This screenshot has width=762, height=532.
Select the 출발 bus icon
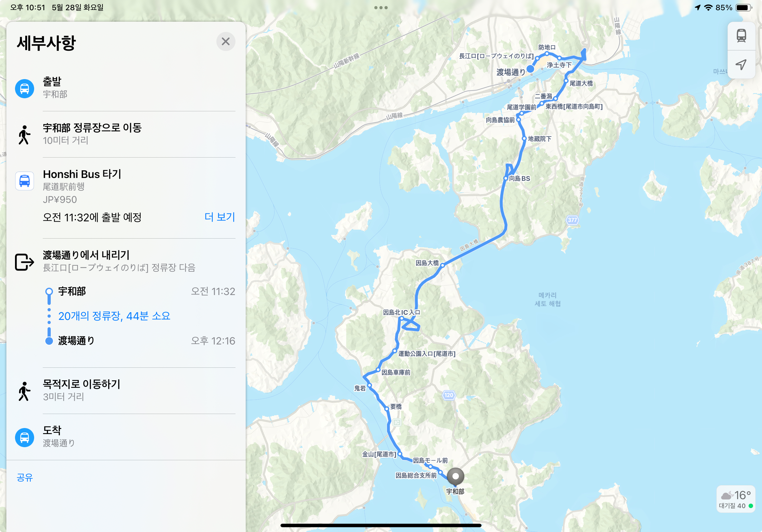pyautogui.click(x=25, y=89)
